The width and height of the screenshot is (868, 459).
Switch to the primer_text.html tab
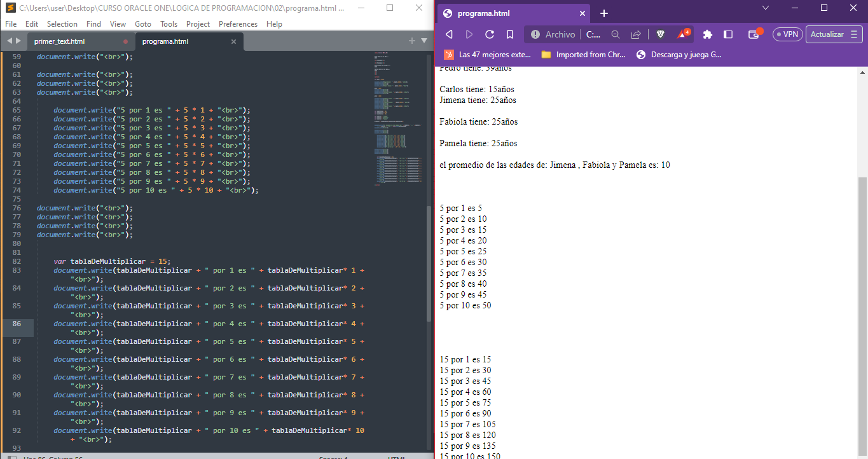click(x=59, y=41)
